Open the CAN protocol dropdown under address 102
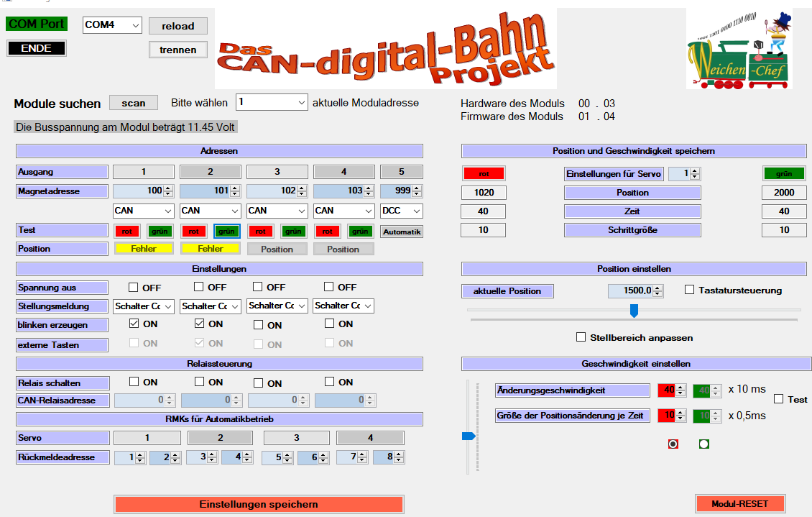The image size is (812, 517). pos(277,211)
